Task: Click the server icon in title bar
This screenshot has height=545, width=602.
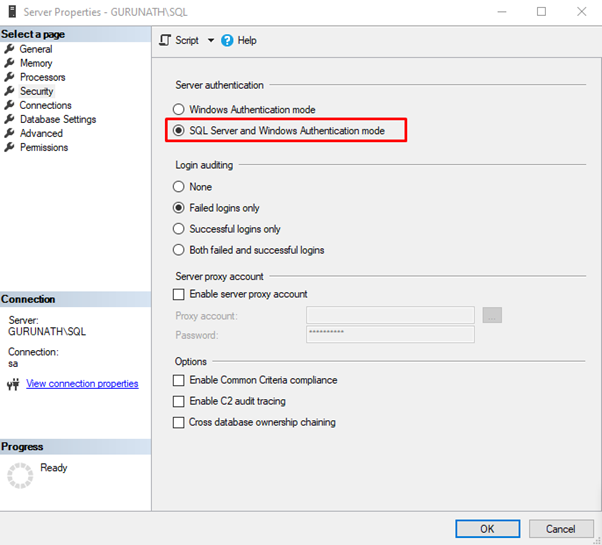Action: click(12, 12)
